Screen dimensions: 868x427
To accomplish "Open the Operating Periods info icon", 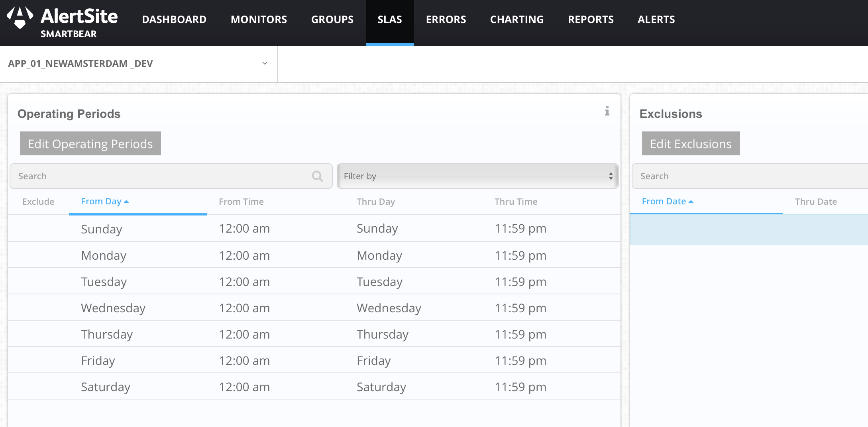I will 607,111.
